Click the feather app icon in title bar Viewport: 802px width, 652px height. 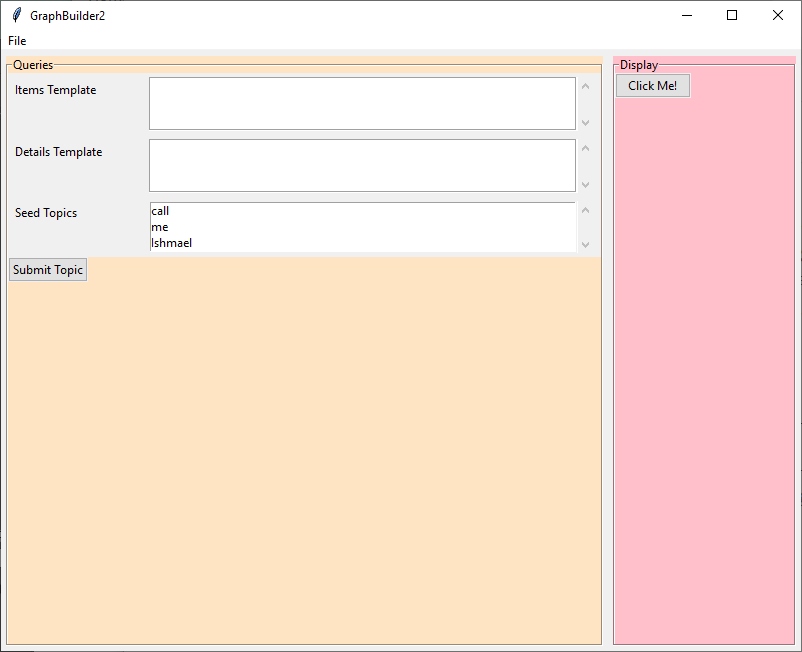tap(16, 15)
